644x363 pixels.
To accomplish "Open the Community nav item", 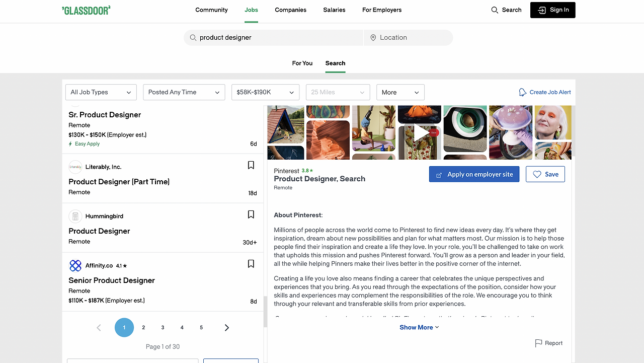I will tap(211, 10).
